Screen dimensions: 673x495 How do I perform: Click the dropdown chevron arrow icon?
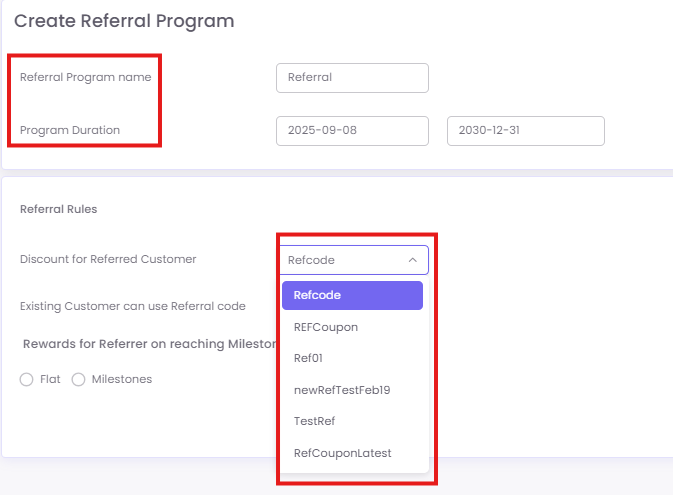tap(413, 260)
